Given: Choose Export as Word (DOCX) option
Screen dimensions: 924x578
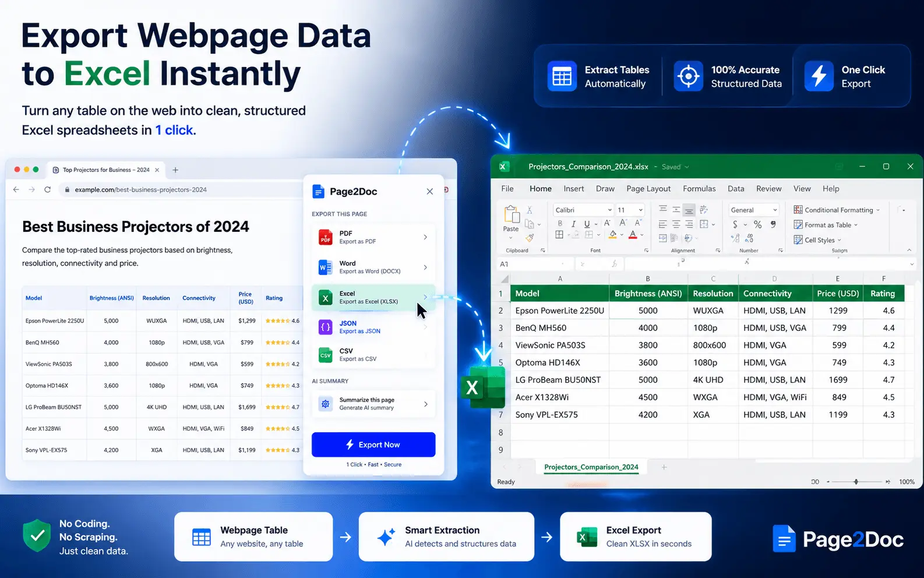Looking at the screenshot, I should (373, 267).
